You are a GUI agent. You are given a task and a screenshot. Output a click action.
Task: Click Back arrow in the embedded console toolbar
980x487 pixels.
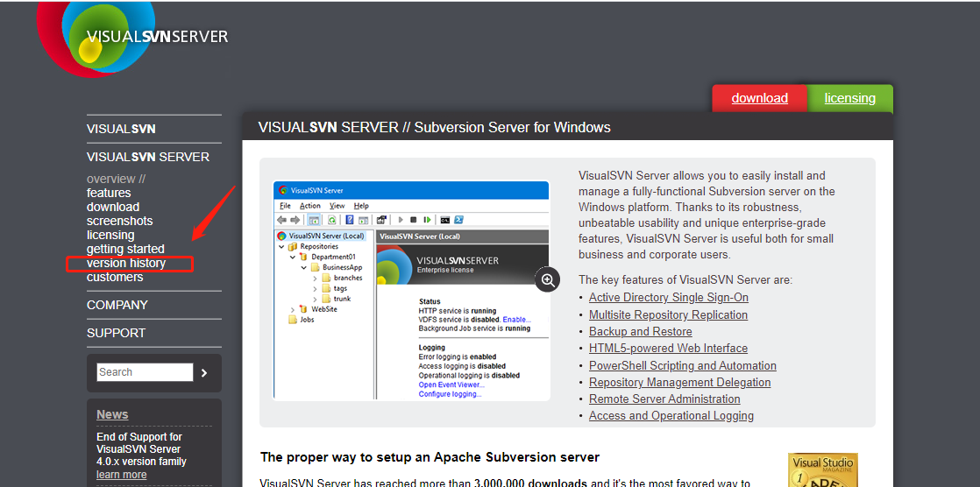[x=282, y=220]
